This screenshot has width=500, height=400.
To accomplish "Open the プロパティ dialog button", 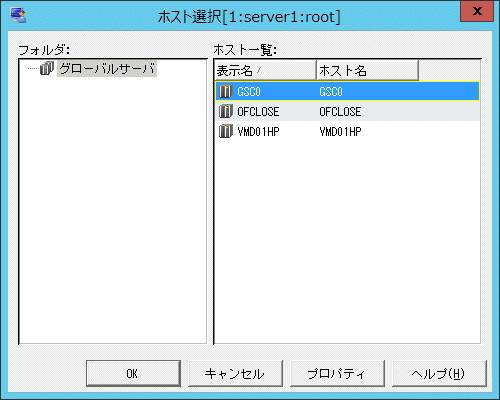I will pos(337,373).
